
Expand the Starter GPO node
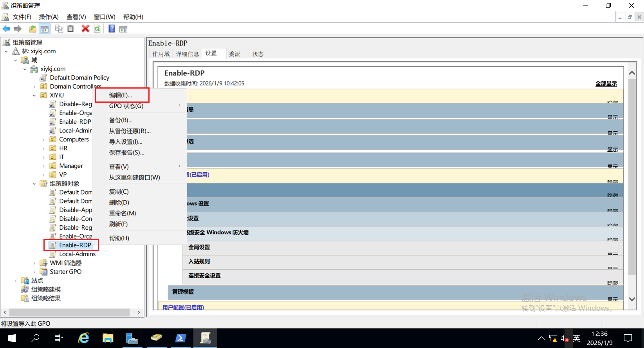pyautogui.click(x=34, y=272)
